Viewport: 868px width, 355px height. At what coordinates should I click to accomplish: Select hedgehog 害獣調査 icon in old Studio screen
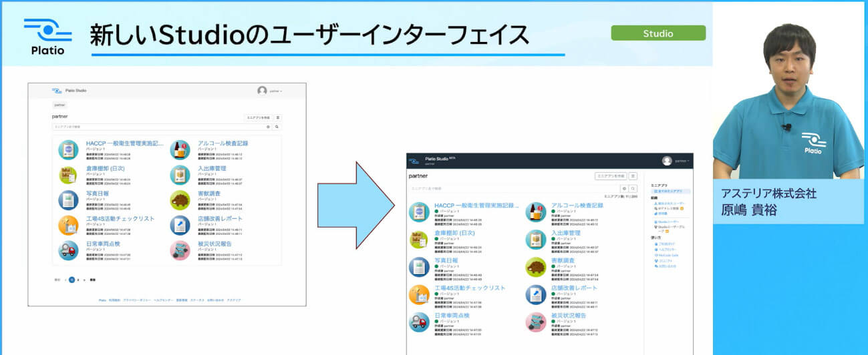pos(180,200)
